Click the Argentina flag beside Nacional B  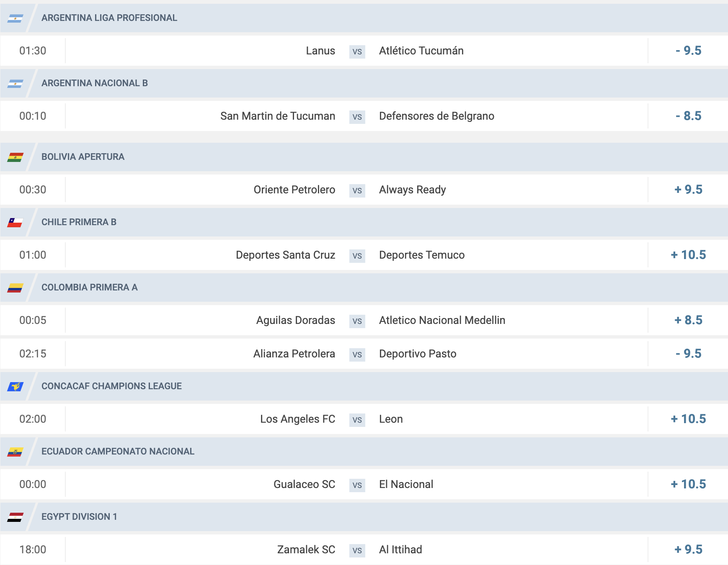pyautogui.click(x=15, y=83)
